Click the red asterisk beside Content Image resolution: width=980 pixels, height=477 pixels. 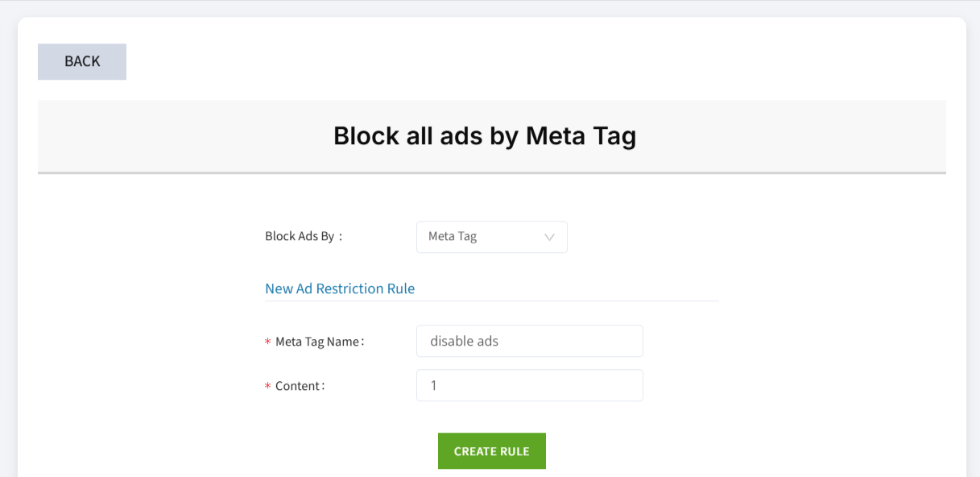click(267, 387)
